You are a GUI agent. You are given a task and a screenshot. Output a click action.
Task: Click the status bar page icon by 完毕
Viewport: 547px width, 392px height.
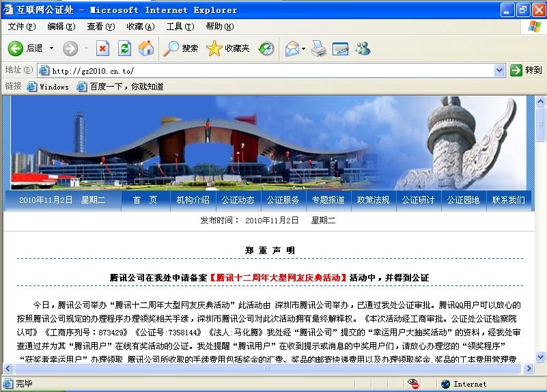[8, 384]
